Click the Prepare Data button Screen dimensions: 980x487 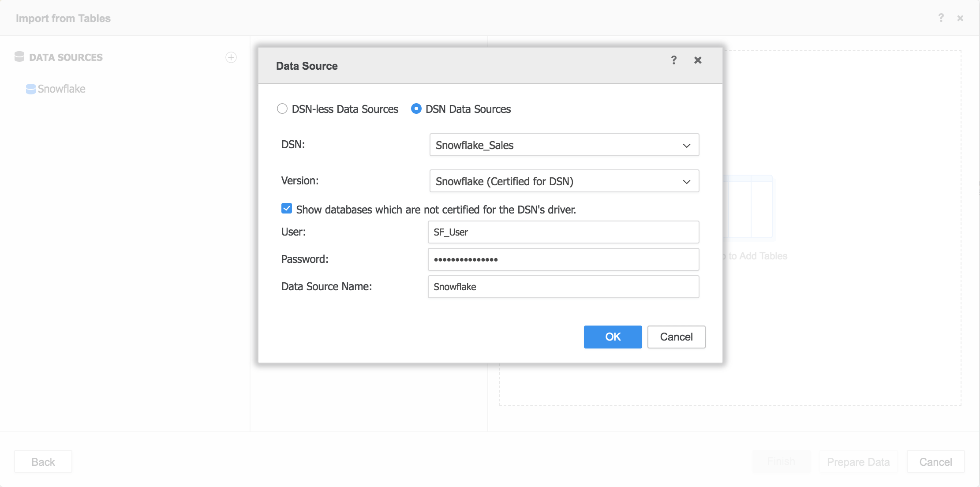[858, 462]
